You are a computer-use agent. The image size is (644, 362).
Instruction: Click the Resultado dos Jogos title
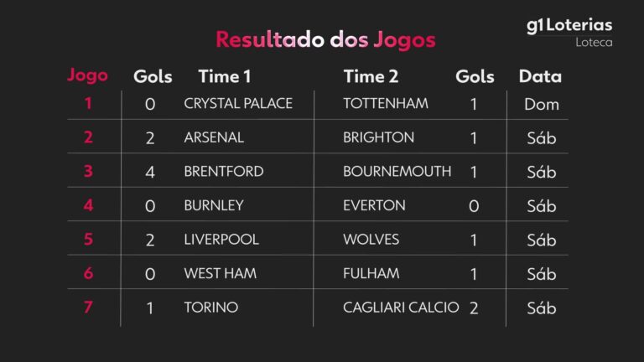[x=325, y=39]
